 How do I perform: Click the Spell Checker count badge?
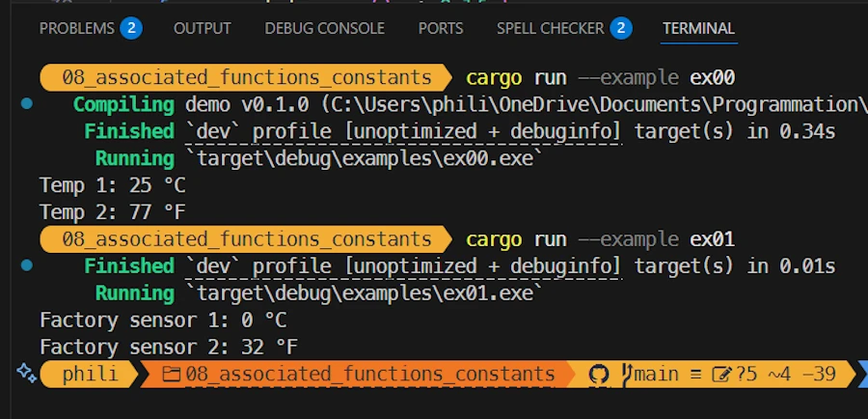click(621, 28)
